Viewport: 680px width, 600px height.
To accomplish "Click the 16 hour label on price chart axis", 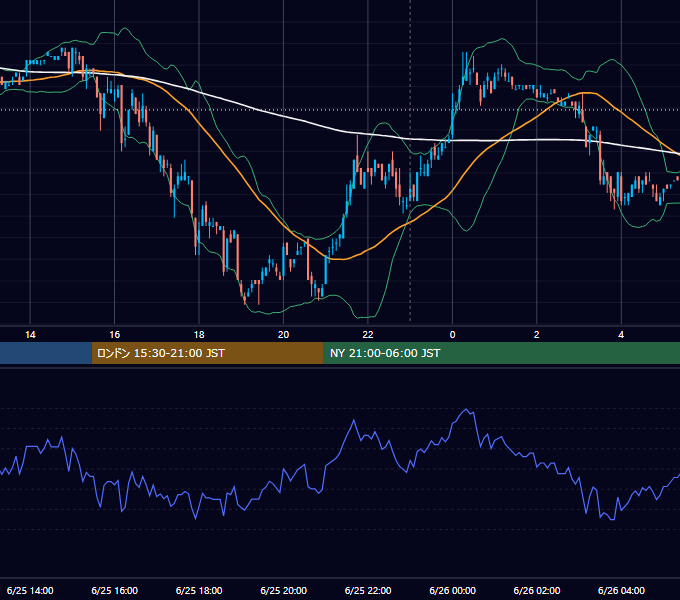I will click(x=114, y=335).
